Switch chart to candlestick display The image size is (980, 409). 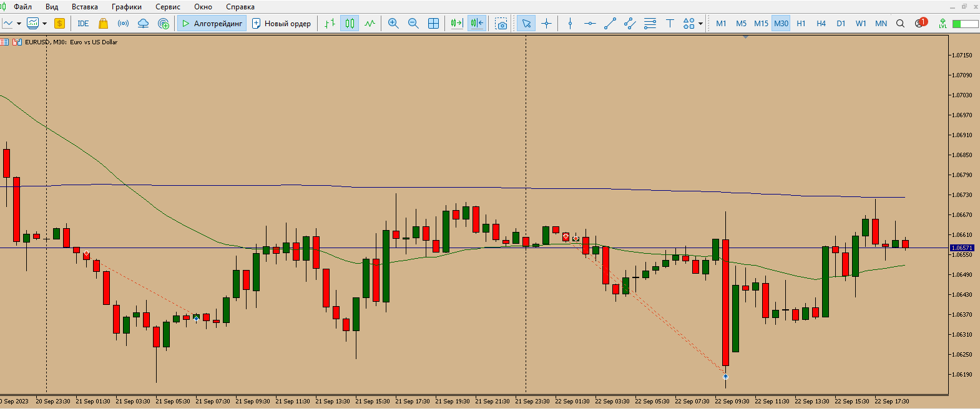tap(350, 24)
